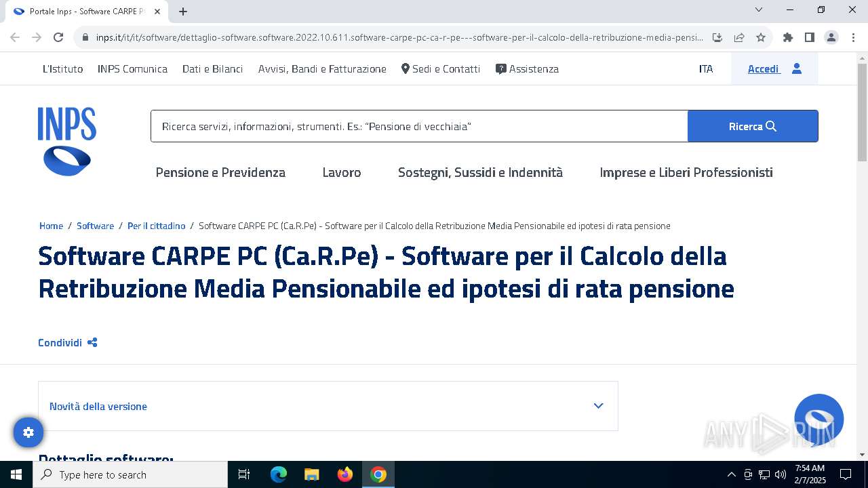Show hidden system tray icons

tap(731, 474)
